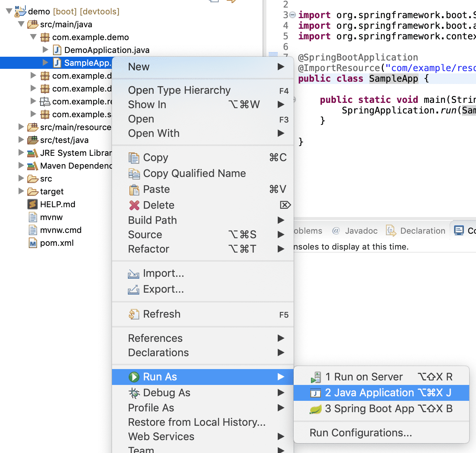Expand the Maven Dependencies node
Viewport: 476px width, 453px height.
pos(22,166)
